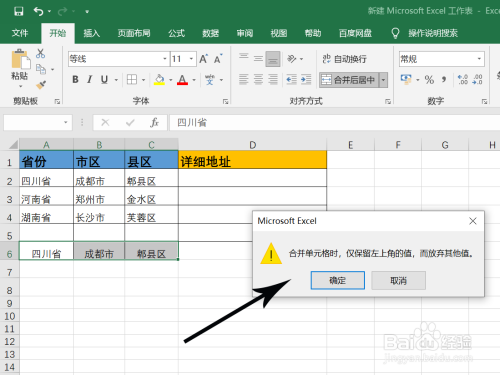This screenshot has width=500, height=375.
Task: Click the Decrease Font Size icon
Action: coord(218,59)
